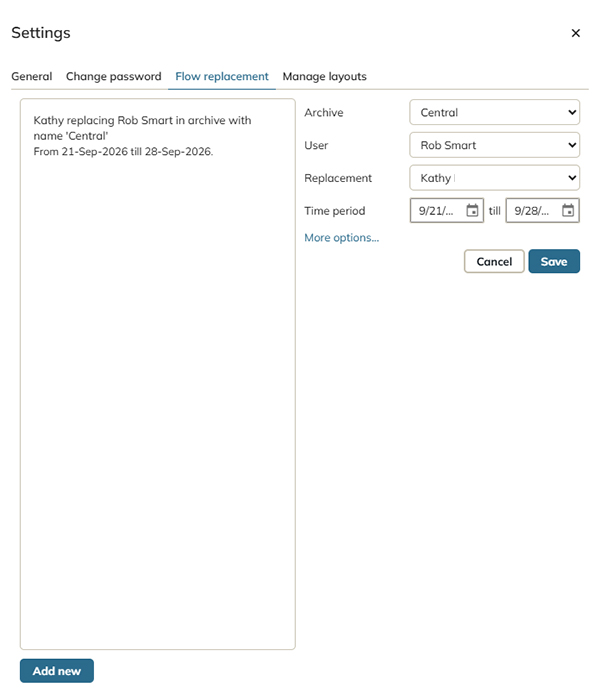The height and width of the screenshot is (694, 600).
Task: Open calendar picker for start date
Action: click(472, 210)
